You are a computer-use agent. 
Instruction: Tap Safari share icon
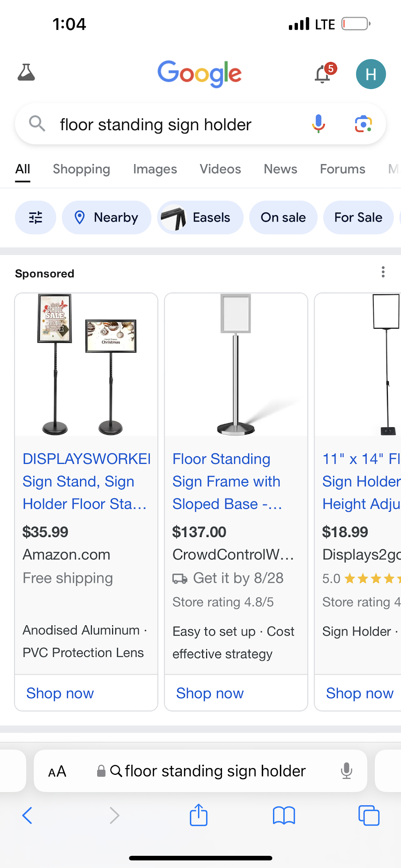click(x=198, y=815)
